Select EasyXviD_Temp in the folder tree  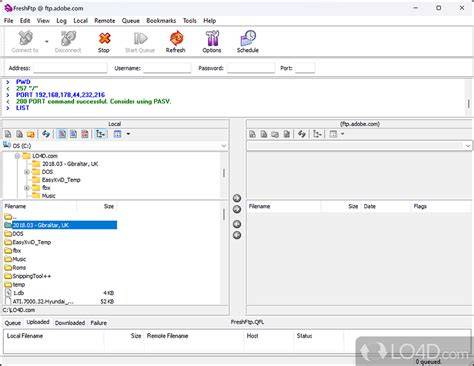click(61, 180)
